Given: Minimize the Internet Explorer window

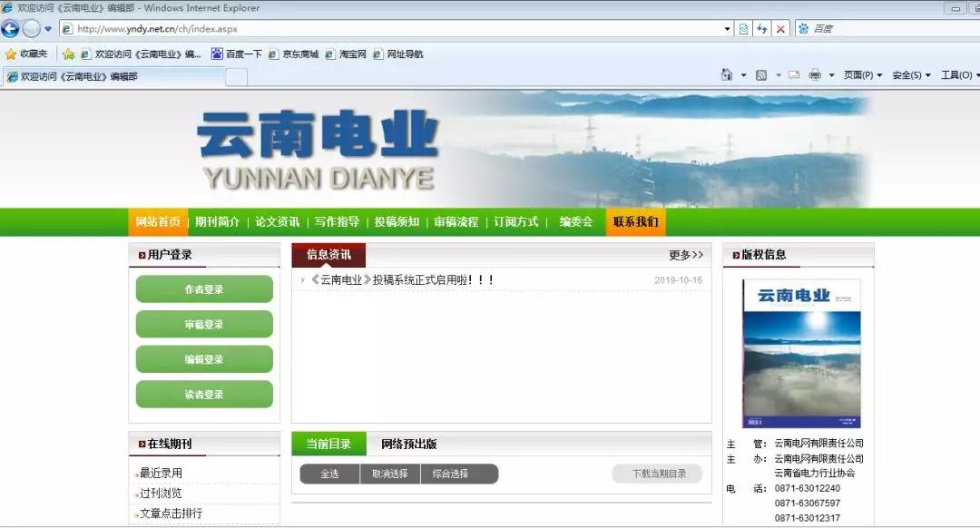Looking at the screenshot, I should 955,8.
